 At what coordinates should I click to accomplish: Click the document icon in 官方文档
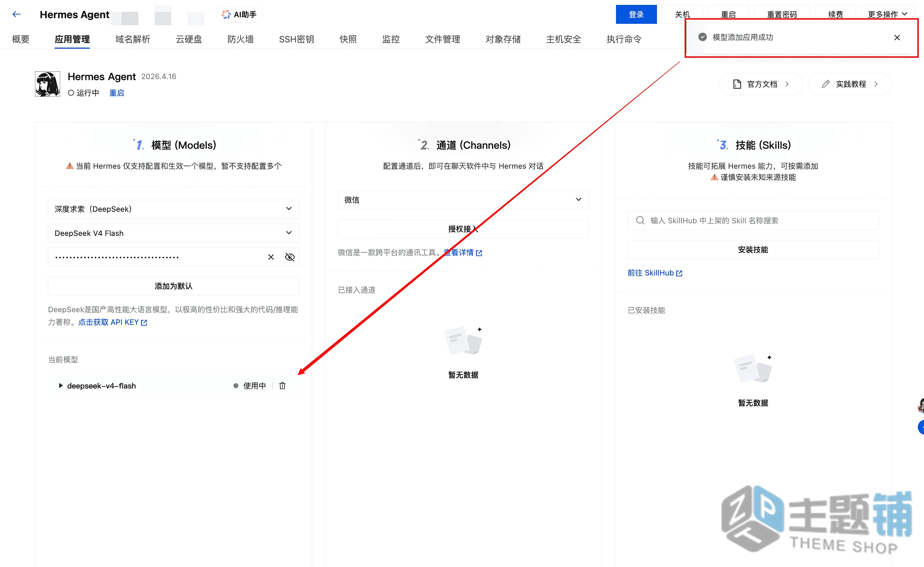(737, 84)
